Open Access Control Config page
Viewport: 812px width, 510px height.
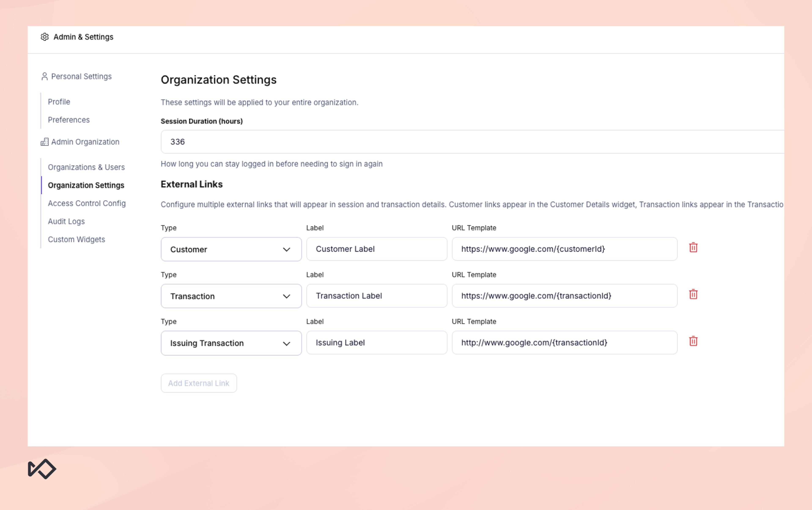87,204
